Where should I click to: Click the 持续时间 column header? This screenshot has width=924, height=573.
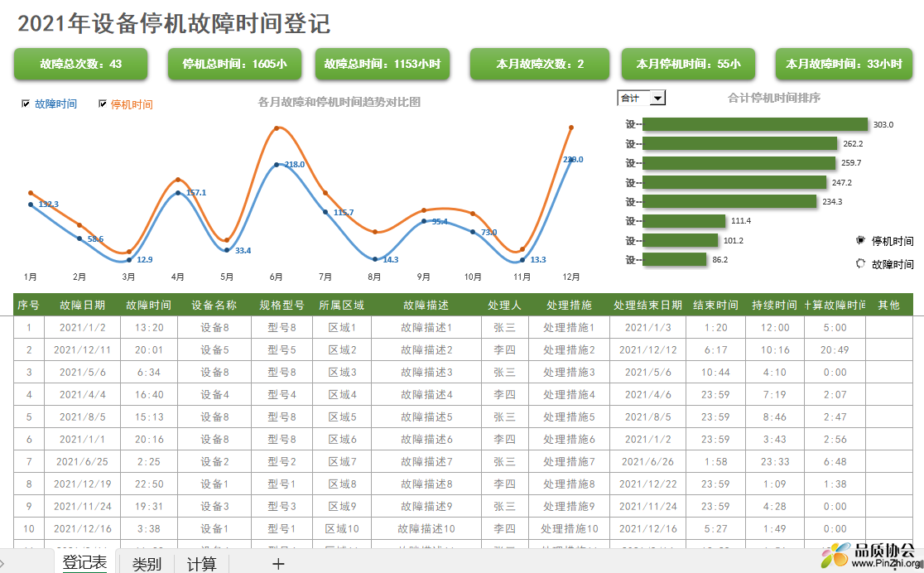(x=774, y=305)
